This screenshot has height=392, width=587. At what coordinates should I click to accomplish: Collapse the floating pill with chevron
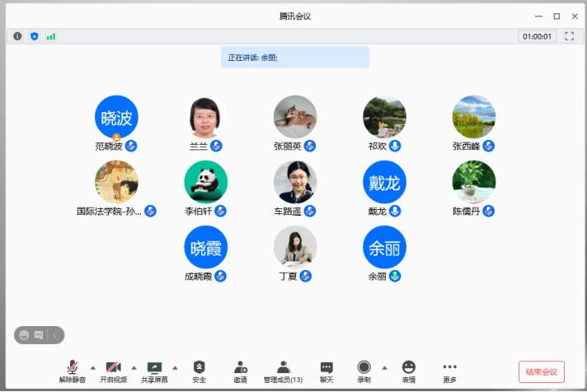pyautogui.click(x=54, y=335)
